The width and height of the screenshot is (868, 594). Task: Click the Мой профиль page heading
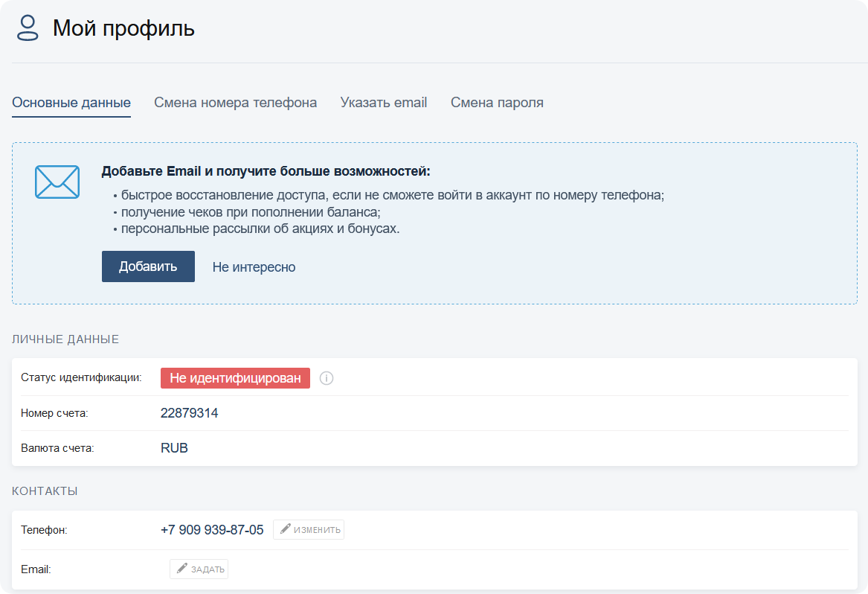(x=123, y=28)
